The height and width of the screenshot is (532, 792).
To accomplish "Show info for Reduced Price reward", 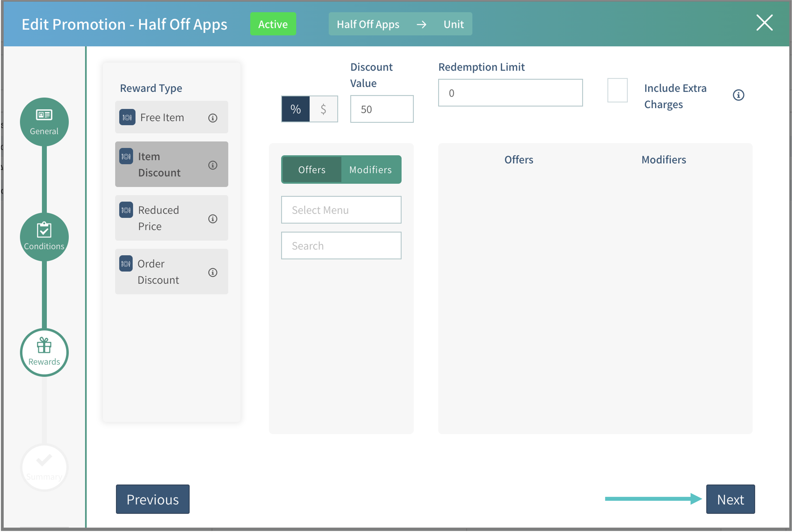I will tap(213, 219).
